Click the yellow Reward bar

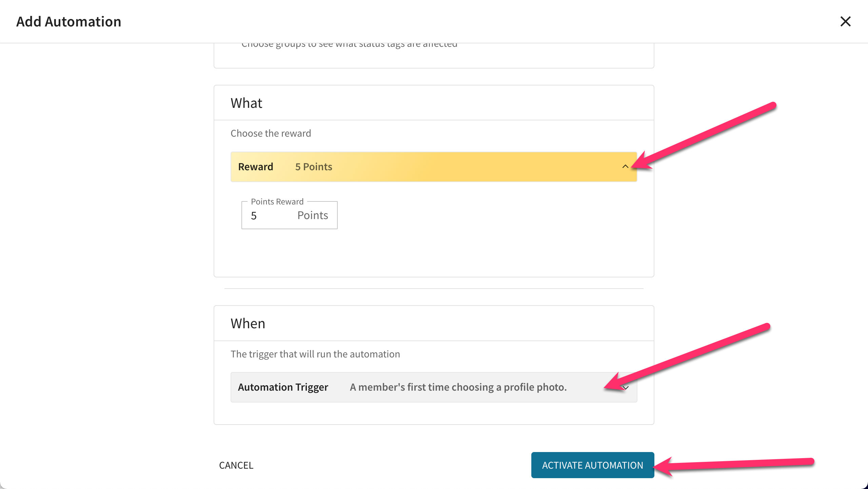click(x=434, y=167)
